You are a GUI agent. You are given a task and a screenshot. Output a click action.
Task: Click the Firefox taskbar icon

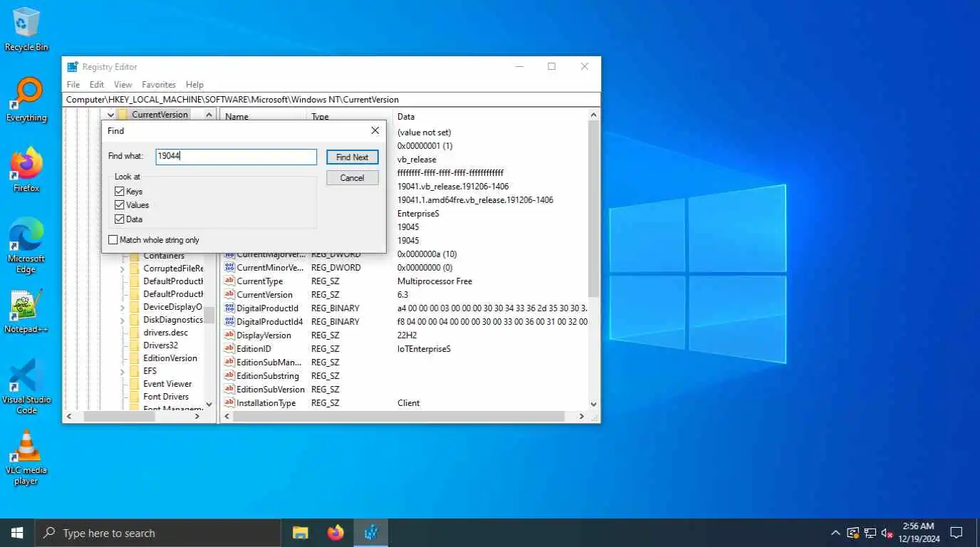point(335,533)
